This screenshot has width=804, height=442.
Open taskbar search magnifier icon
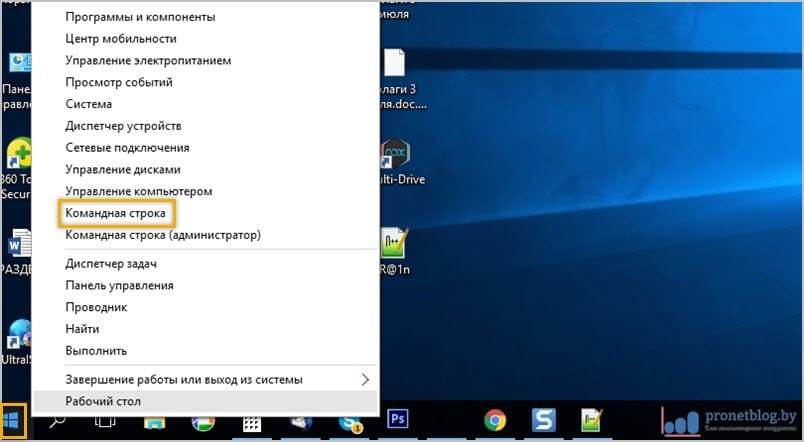pos(57,420)
